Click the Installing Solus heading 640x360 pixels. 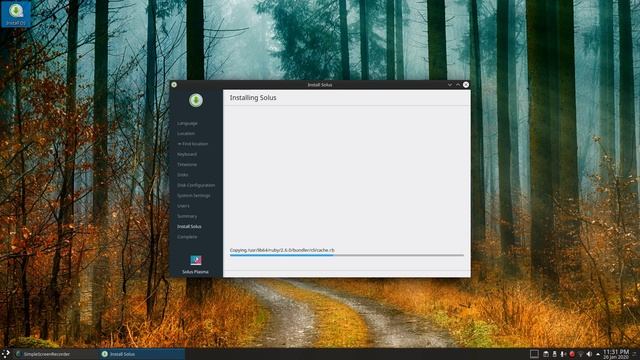pos(253,98)
